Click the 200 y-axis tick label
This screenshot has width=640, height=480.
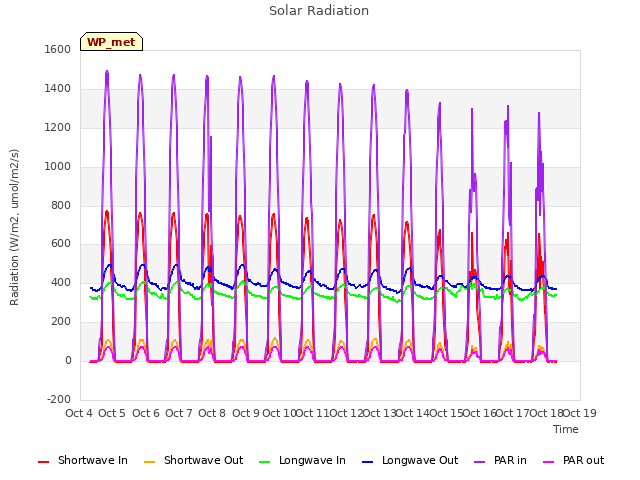tap(61, 322)
